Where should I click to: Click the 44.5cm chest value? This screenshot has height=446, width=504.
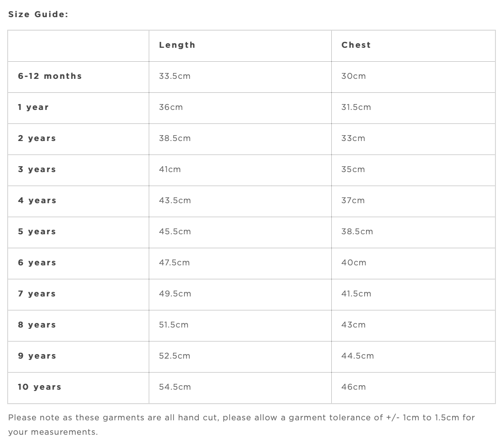pyautogui.click(x=357, y=356)
